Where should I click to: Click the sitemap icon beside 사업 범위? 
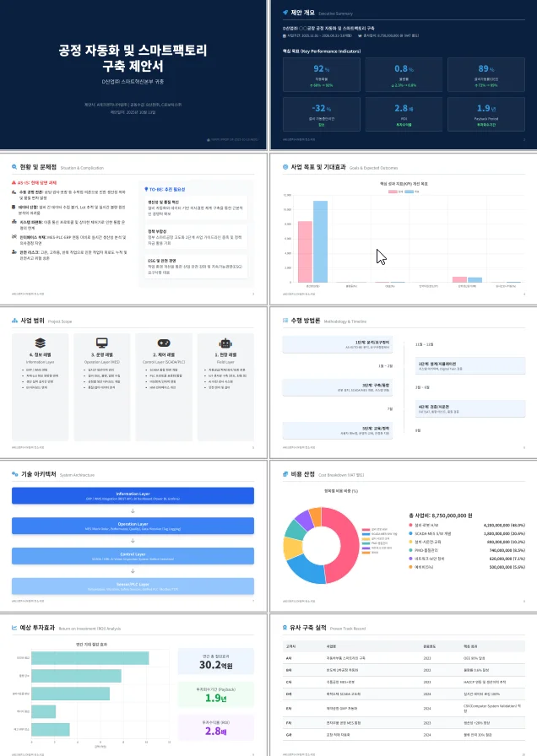pos(14,320)
